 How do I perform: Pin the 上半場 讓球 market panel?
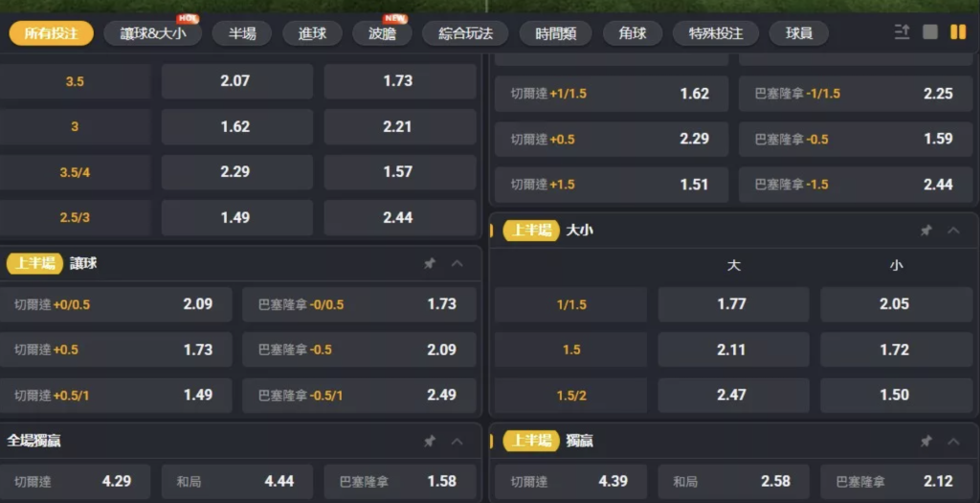pos(430,263)
